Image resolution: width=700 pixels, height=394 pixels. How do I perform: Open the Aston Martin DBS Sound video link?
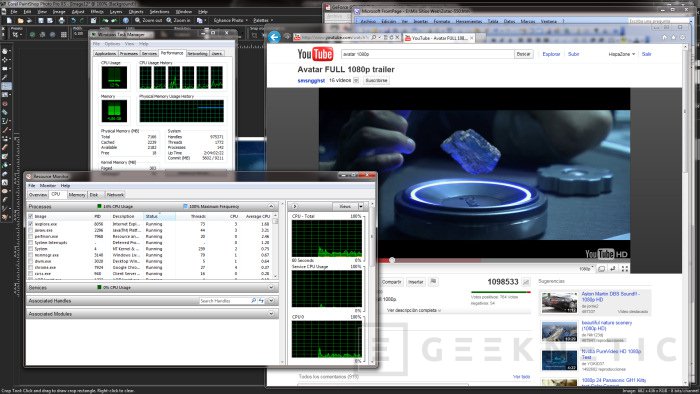(610, 297)
